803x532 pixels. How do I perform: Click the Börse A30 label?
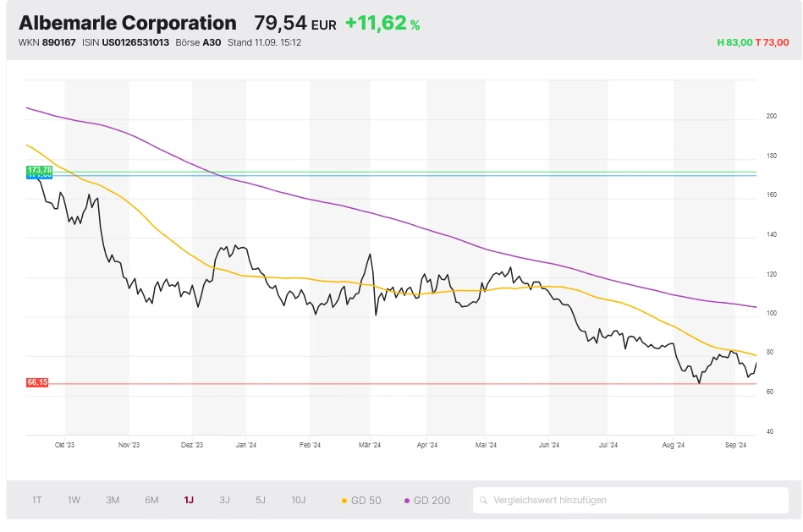[198, 42]
